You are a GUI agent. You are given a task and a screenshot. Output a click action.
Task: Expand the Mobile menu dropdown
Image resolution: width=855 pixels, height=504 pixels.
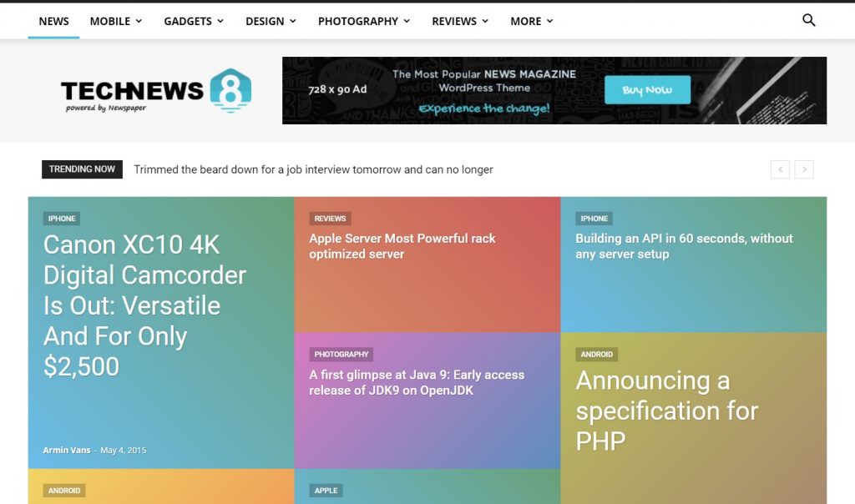point(115,21)
